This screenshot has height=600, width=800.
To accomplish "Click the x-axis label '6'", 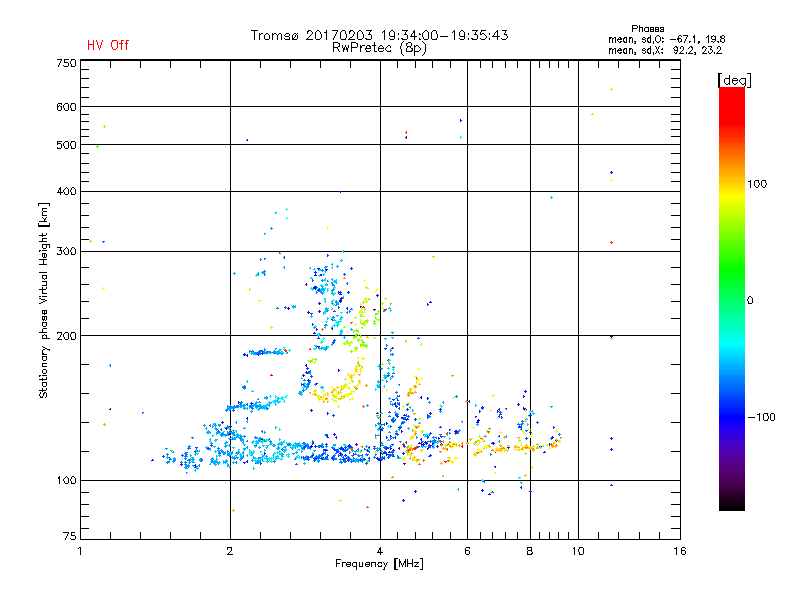I will click(467, 551).
